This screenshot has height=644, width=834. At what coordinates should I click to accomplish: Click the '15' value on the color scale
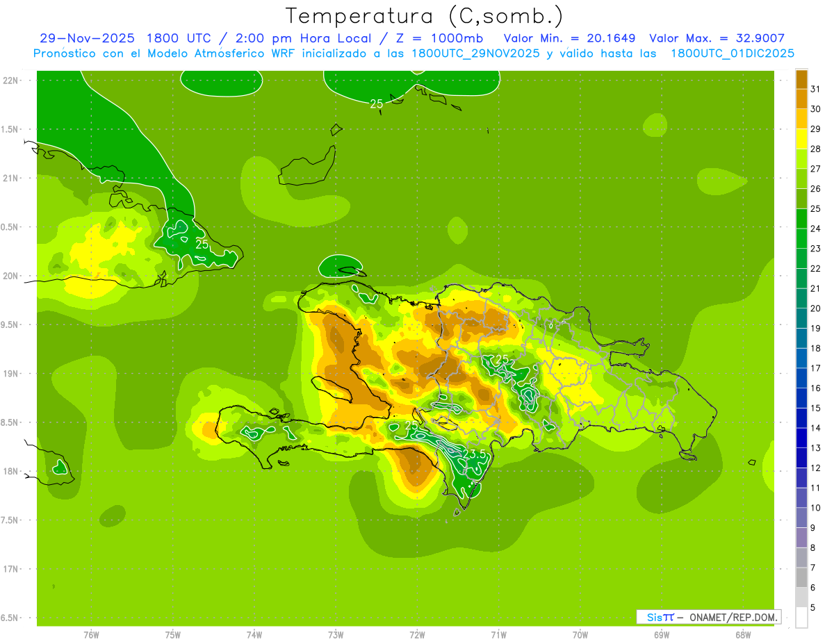[x=815, y=408]
